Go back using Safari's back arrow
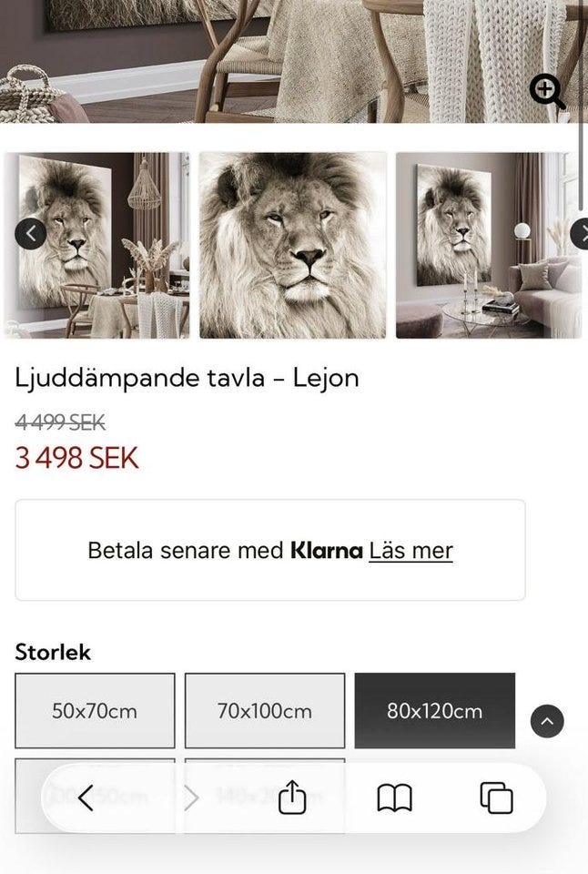The image size is (588, 874). [x=86, y=798]
